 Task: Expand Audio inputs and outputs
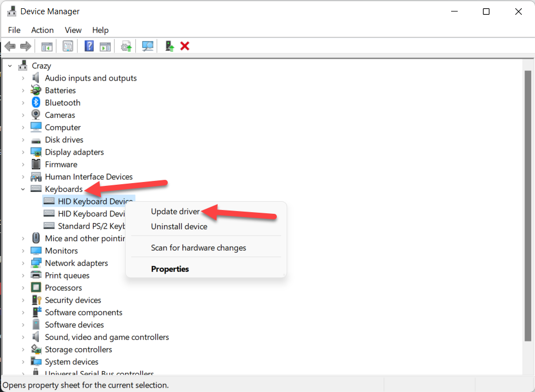23,78
